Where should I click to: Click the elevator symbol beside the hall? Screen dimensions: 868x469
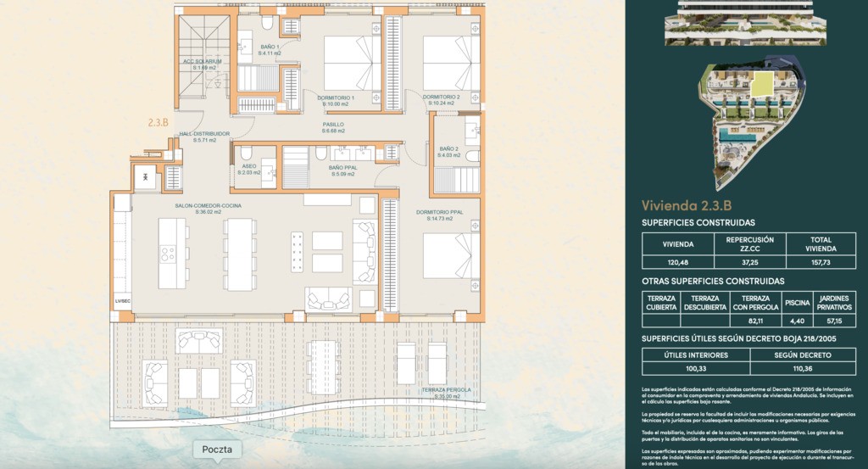pyautogui.click(x=147, y=177)
